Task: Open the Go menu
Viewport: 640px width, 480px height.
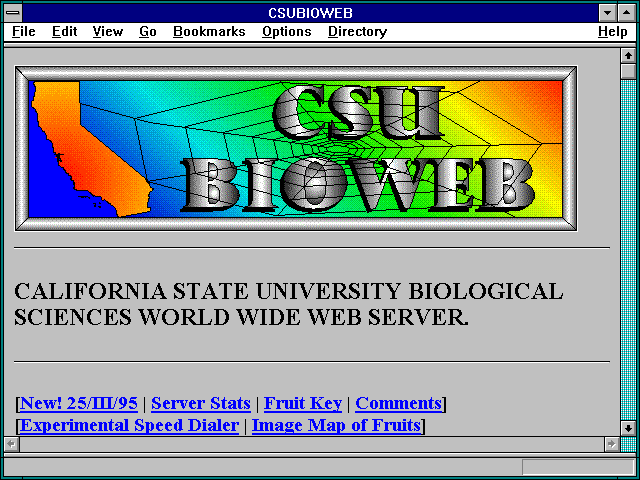Action: (148, 31)
